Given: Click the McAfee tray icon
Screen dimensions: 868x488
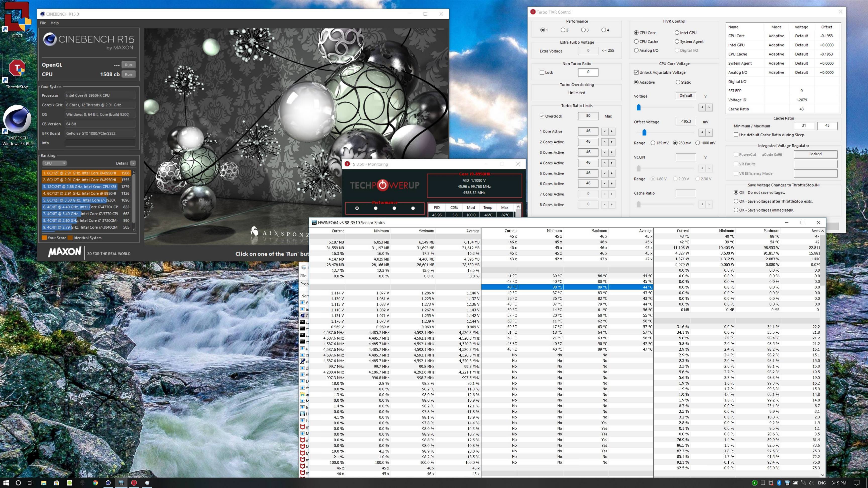Looking at the screenshot, I should [x=771, y=483].
